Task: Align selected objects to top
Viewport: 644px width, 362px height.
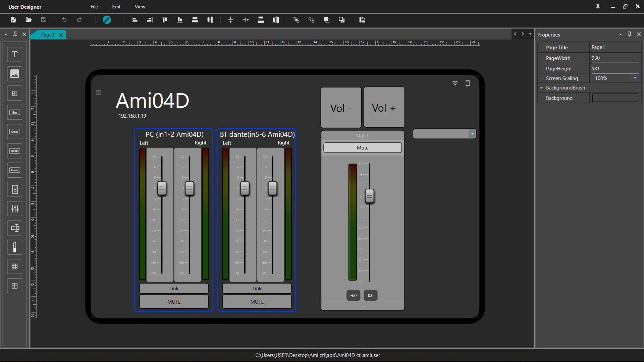Action: pos(165,20)
